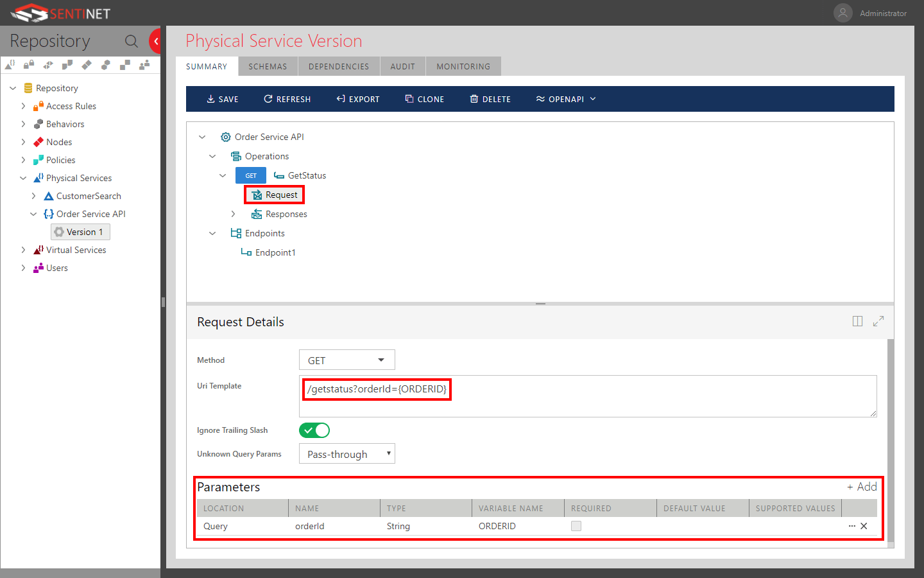
Task: Open the OPENAPI dropdown menu
Action: pos(566,99)
